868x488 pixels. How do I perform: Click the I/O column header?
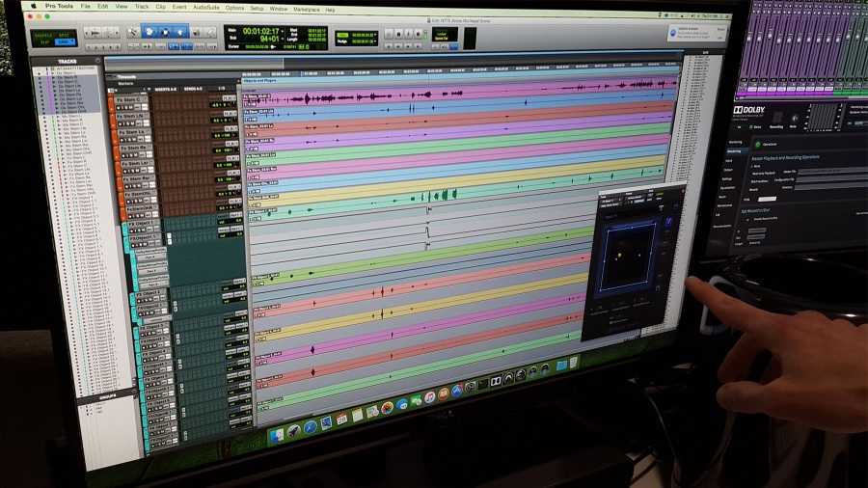point(222,89)
